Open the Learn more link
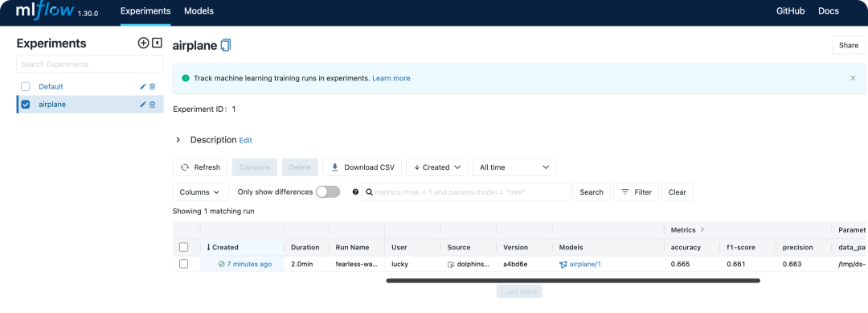868x313 pixels. coord(391,79)
